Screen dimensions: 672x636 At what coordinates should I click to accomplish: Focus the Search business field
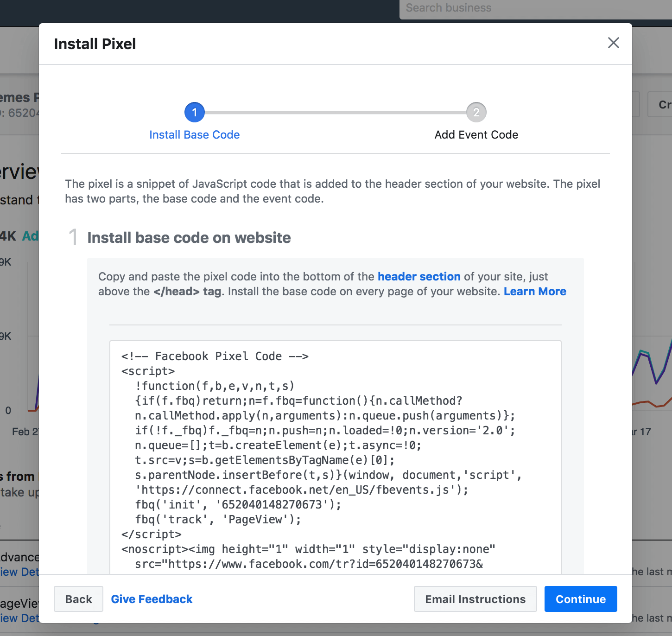click(536, 8)
